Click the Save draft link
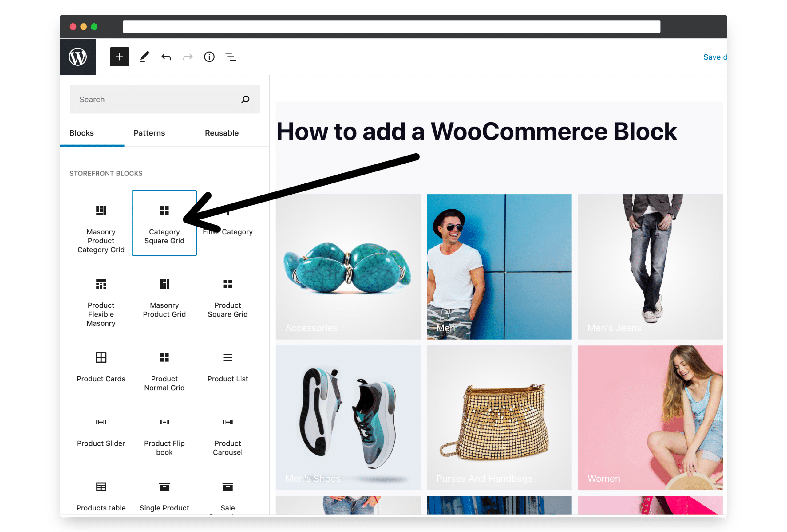This screenshot has height=532, width=787. [715, 57]
